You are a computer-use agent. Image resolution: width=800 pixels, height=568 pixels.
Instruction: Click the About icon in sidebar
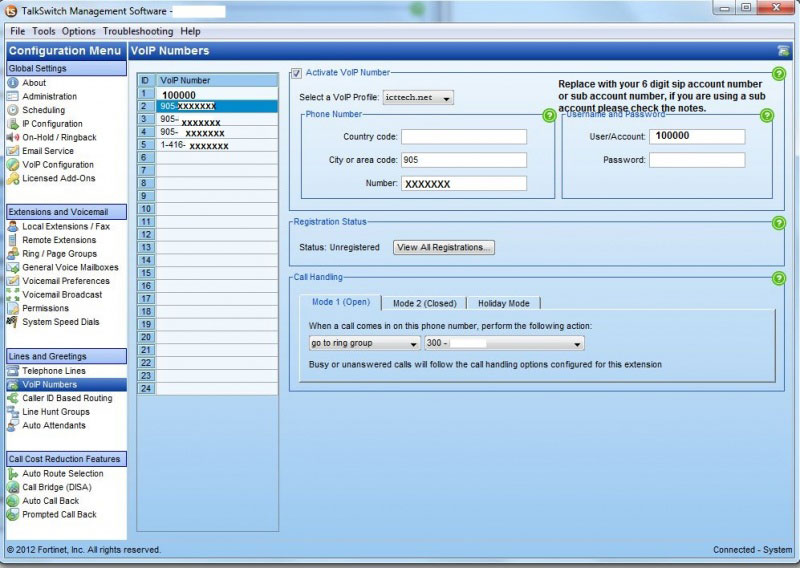[x=13, y=83]
